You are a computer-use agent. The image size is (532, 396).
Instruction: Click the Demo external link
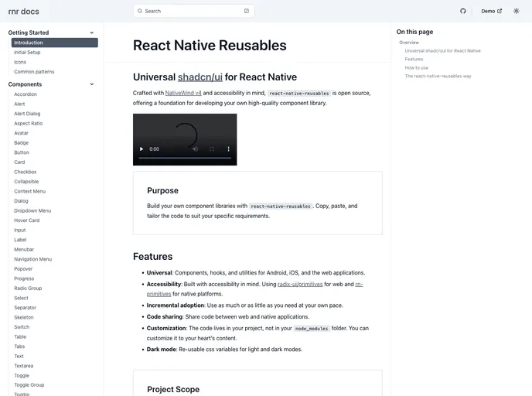(x=491, y=11)
